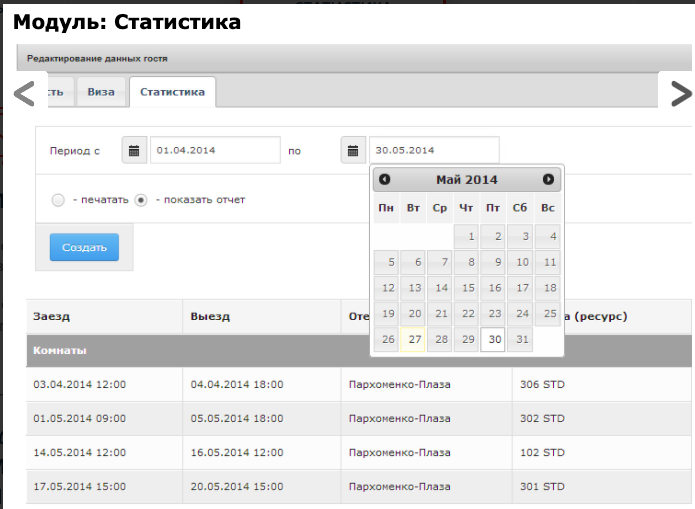Select May 6 in the calendar
The image size is (695, 509).
pos(413,262)
